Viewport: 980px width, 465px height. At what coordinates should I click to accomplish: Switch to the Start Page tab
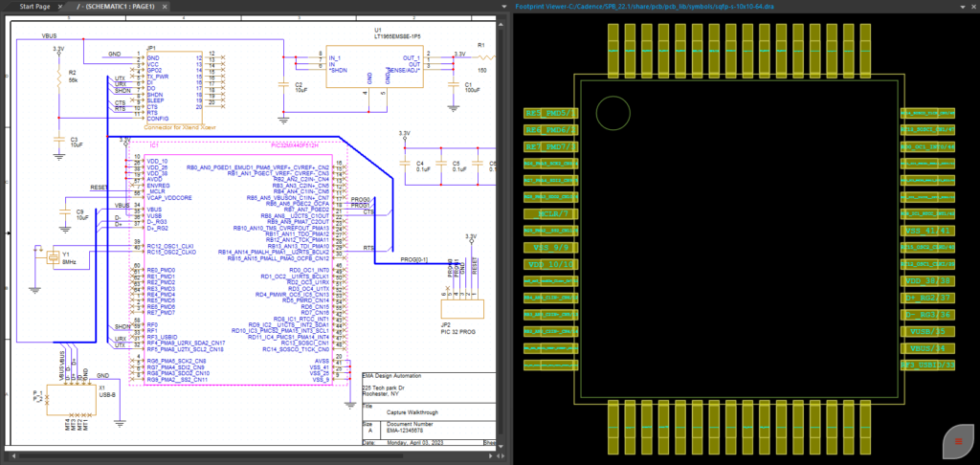tap(34, 6)
